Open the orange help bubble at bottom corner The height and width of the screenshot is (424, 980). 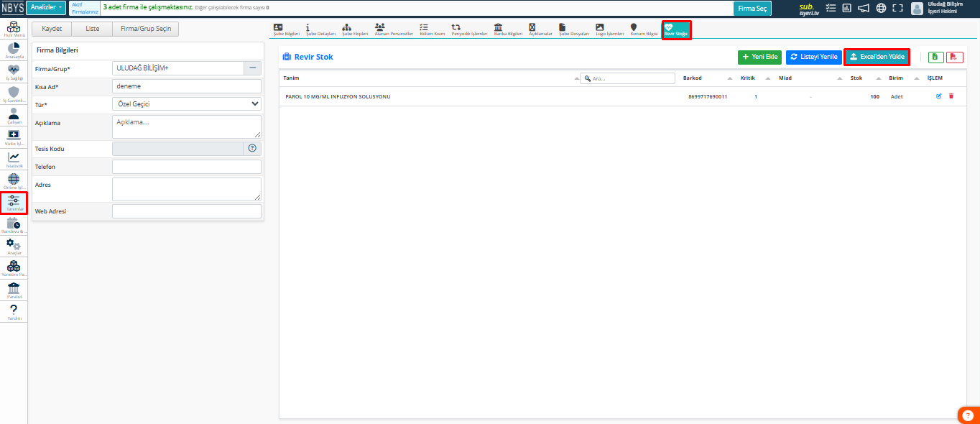click(970, 415)
